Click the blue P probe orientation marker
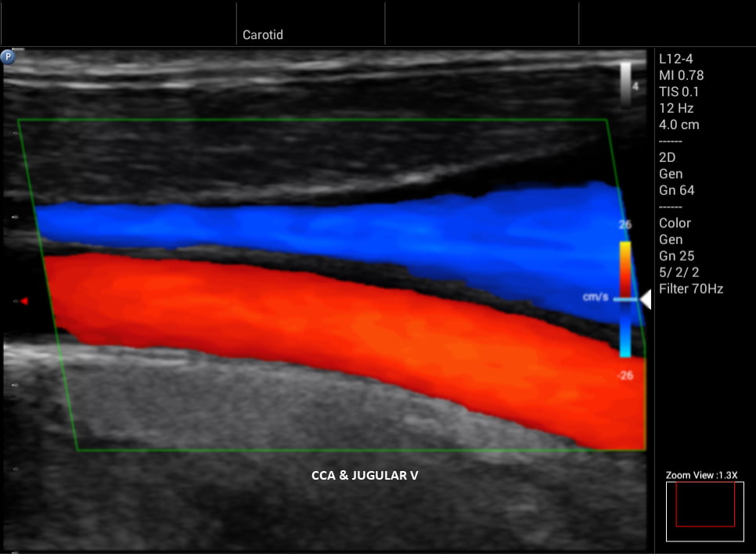 [x=8, y=56]
